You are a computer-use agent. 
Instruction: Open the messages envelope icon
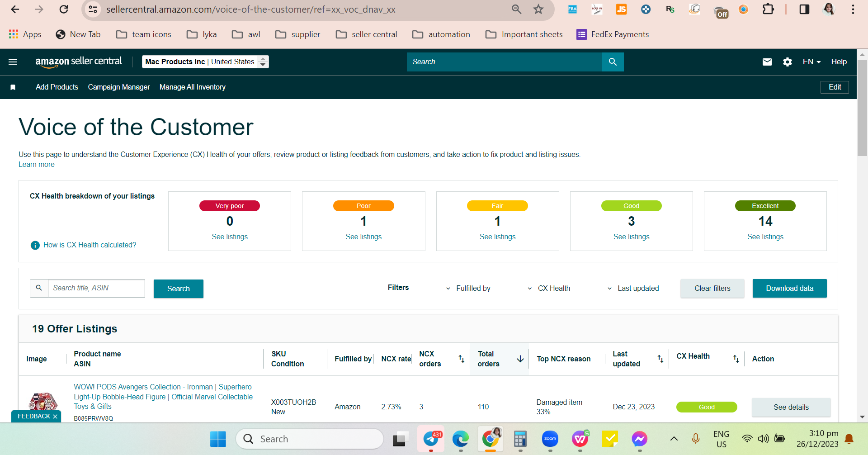tap(767, 62)
